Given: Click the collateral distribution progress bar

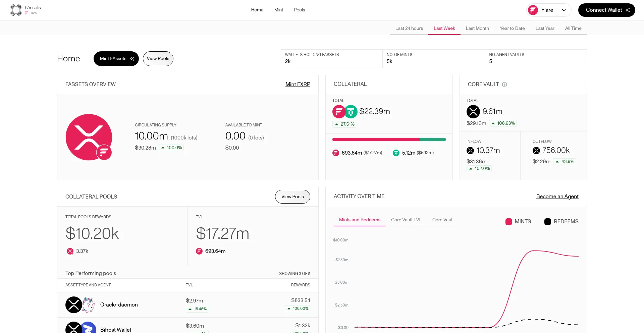Looking at the screenshot, I should coord(389,140).
